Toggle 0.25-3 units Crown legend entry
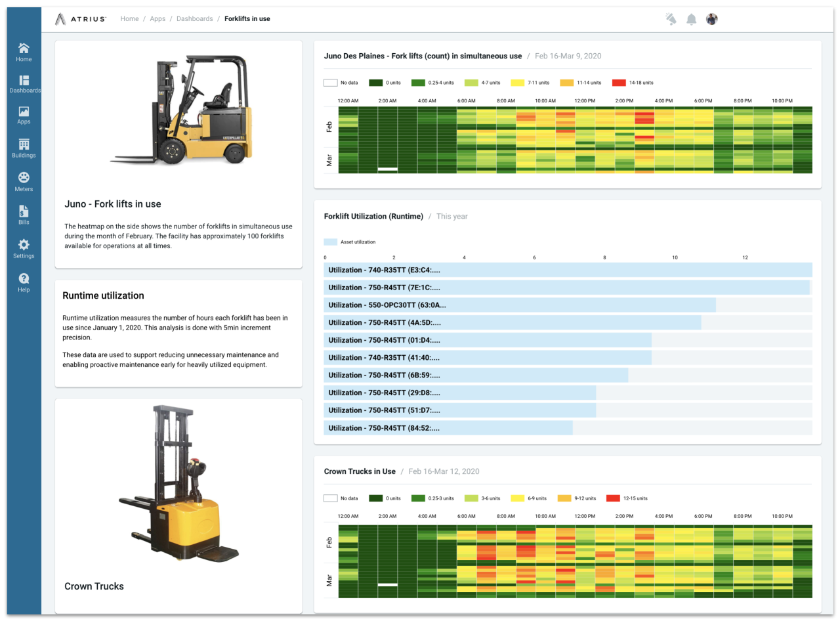840x625 pixels. pos(432,498)
